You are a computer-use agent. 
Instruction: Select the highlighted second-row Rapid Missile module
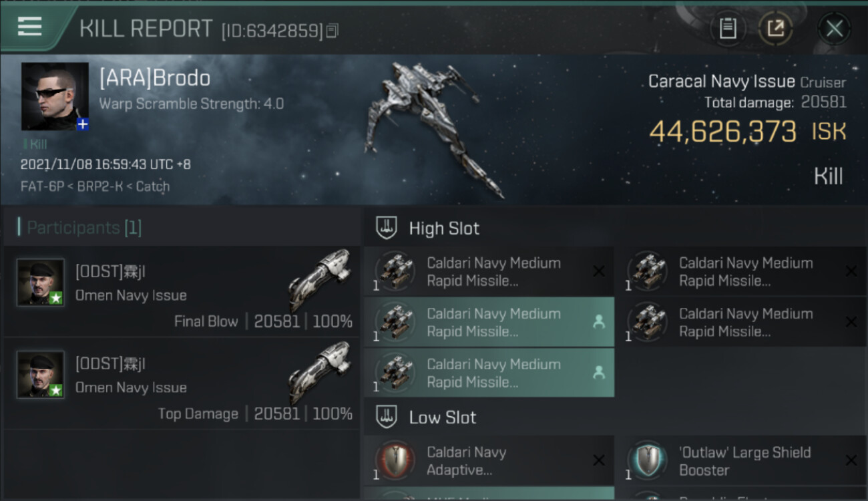coord(489,322)
